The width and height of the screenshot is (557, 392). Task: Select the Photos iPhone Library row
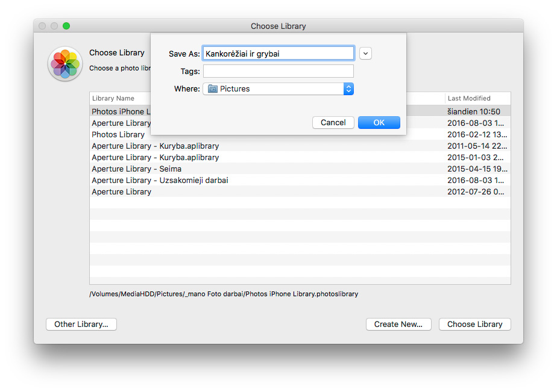tap(300, 111)
